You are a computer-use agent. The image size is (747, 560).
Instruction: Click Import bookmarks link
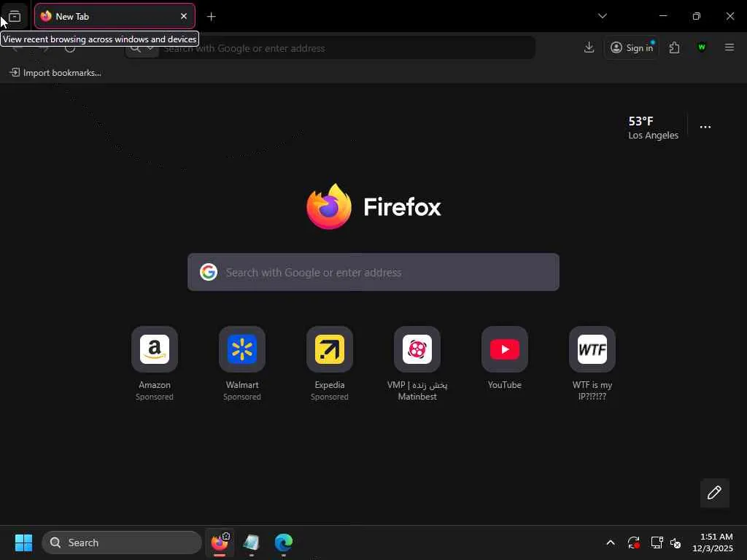click(x=55, y=72)
